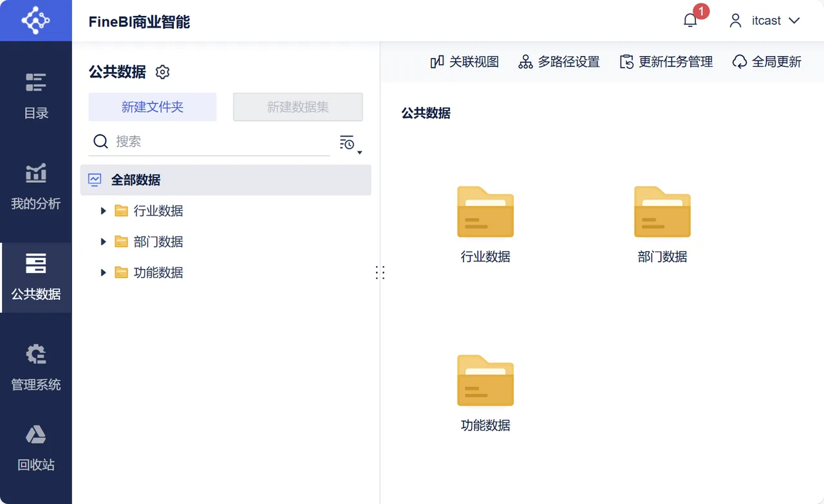Open 关联视图 from the toolbar
Screen dimensions: 824x504
click(465, 62)
